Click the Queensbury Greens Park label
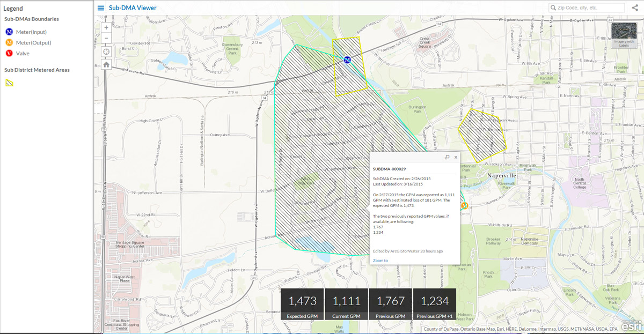The width and height of the screenshot is (644, 334). (x=232, y=49)
